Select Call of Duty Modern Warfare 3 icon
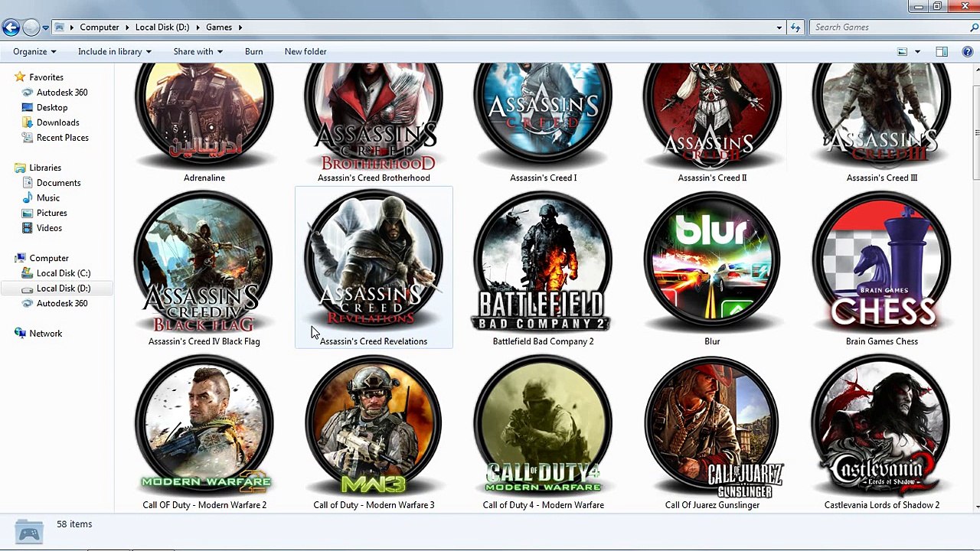Screen dimensions: 980x551 point(374,425)
